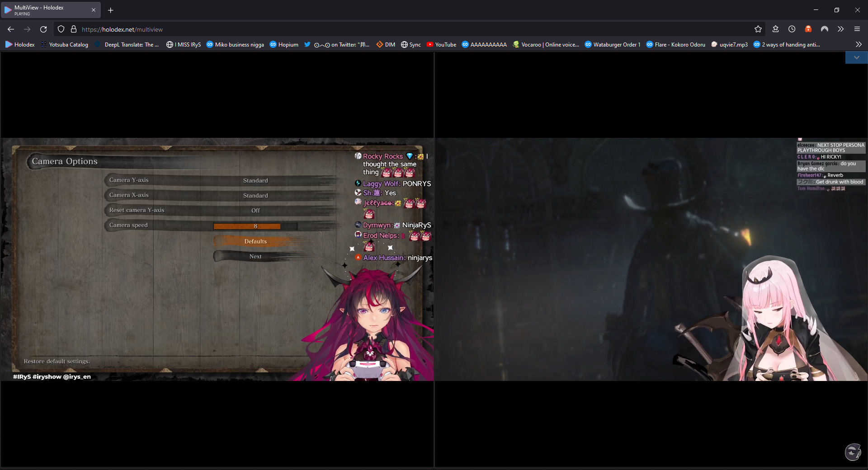This screenshot has width=868, height=470.
Task: Click the Rocky Rocks chat message
Action: (x=392, y=164)
